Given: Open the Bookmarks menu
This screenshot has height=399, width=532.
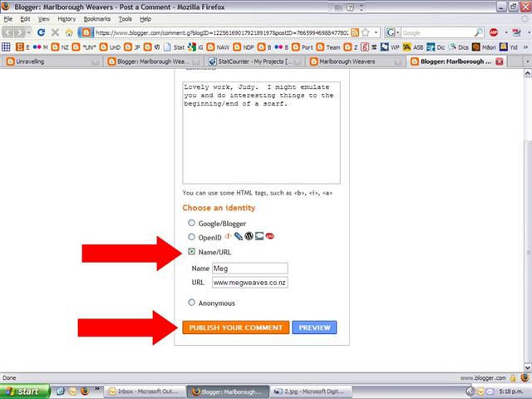Looking at the screenshot, I should tap(97, 19).
